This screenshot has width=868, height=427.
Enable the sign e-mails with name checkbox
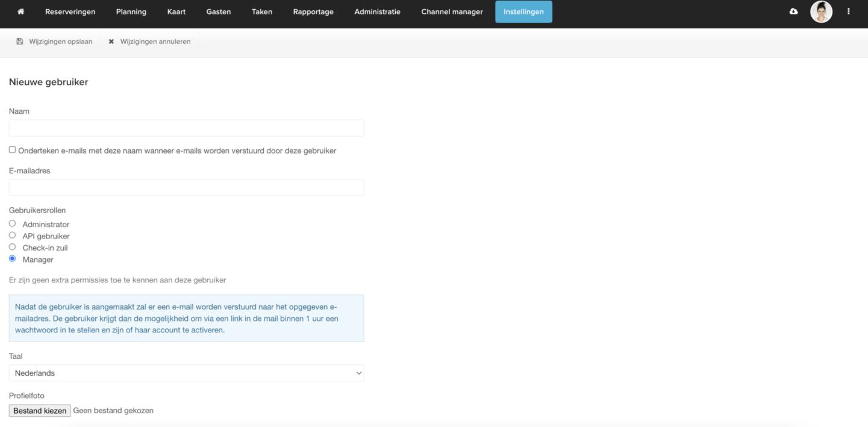12,150
